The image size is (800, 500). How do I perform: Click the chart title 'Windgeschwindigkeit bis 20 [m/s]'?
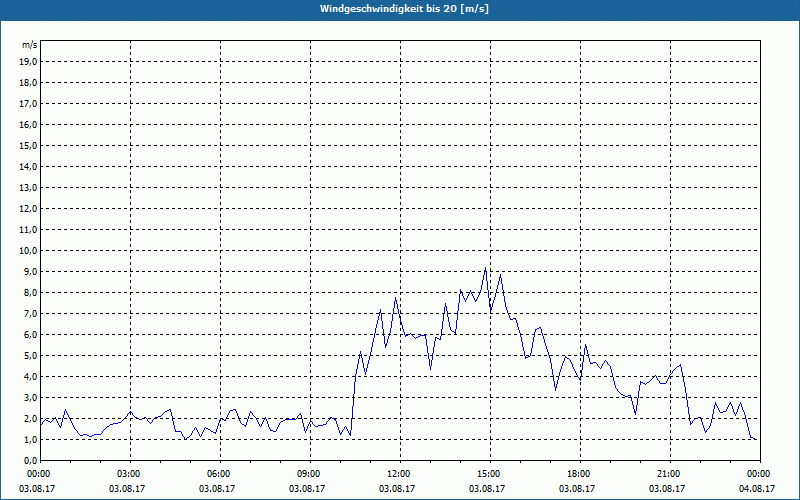(x=404, y=9)
